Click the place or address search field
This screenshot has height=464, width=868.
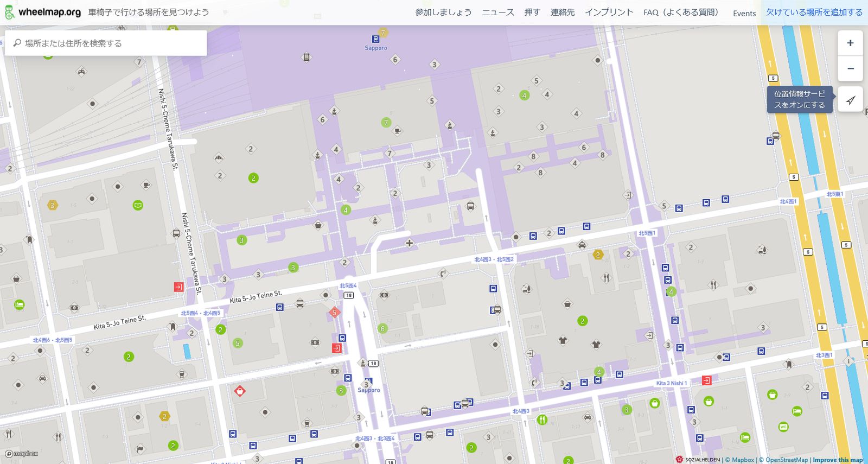(106, 43)
